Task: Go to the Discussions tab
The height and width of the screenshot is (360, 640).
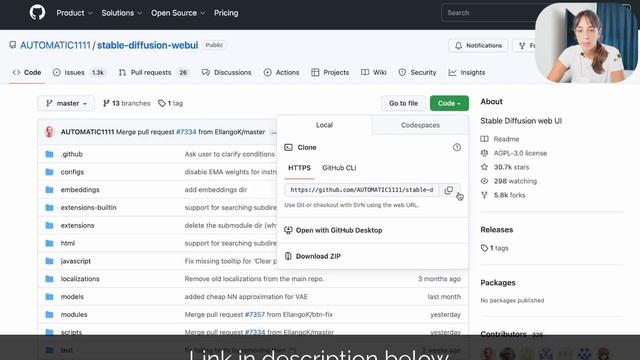Action: click(227, 72)
